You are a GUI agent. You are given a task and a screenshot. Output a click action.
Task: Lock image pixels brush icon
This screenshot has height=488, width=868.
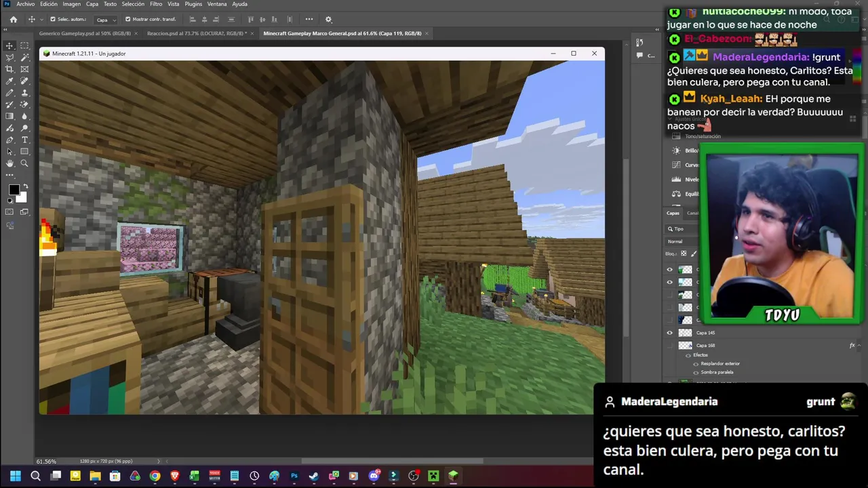[694, 253]
